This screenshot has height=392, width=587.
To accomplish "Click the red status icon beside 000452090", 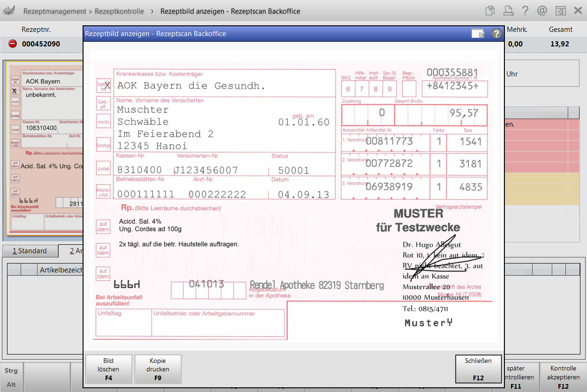I will [x=13, y=44].
